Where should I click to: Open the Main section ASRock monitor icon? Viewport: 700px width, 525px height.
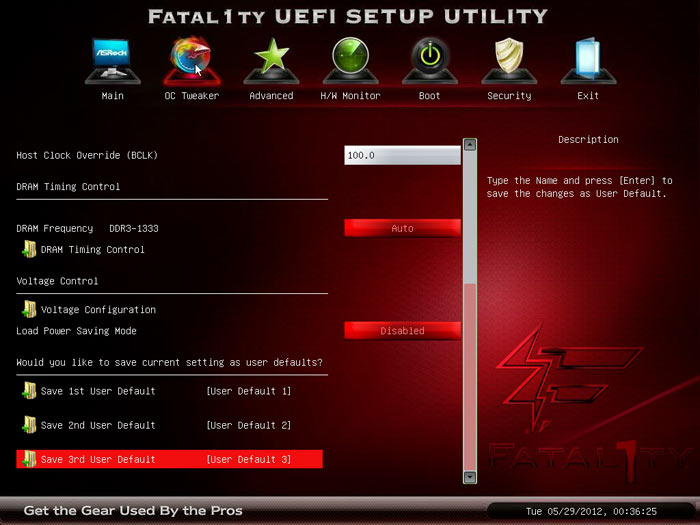click(112, 60)
